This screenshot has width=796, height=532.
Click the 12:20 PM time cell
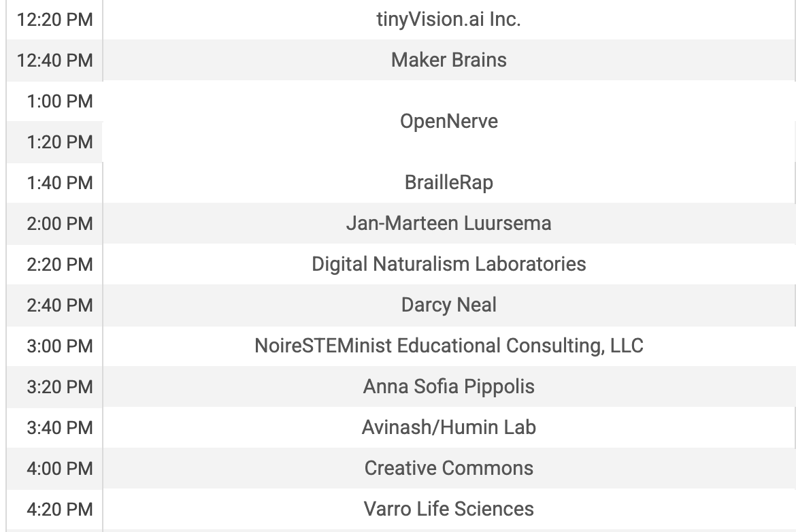pos(60,20)
